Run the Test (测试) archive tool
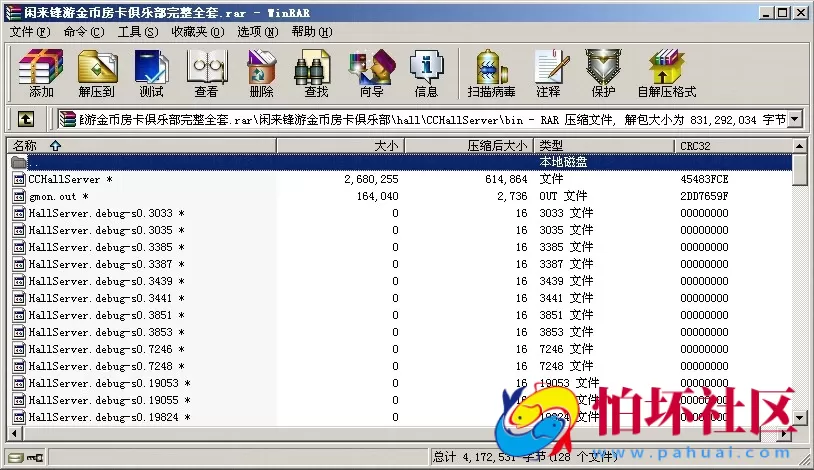The width and height of the screenshot is (814, 470). tap(151, 73)
